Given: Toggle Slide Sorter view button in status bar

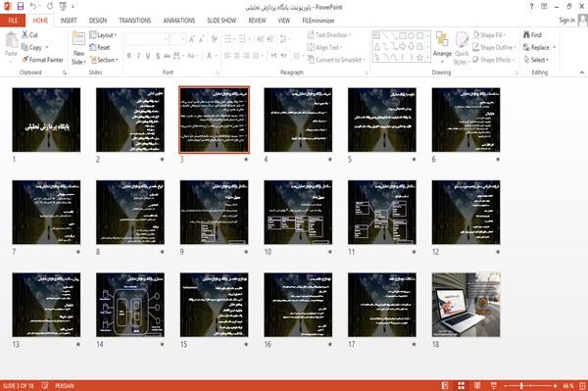Looking at the screenshot, I should [462, 386].
